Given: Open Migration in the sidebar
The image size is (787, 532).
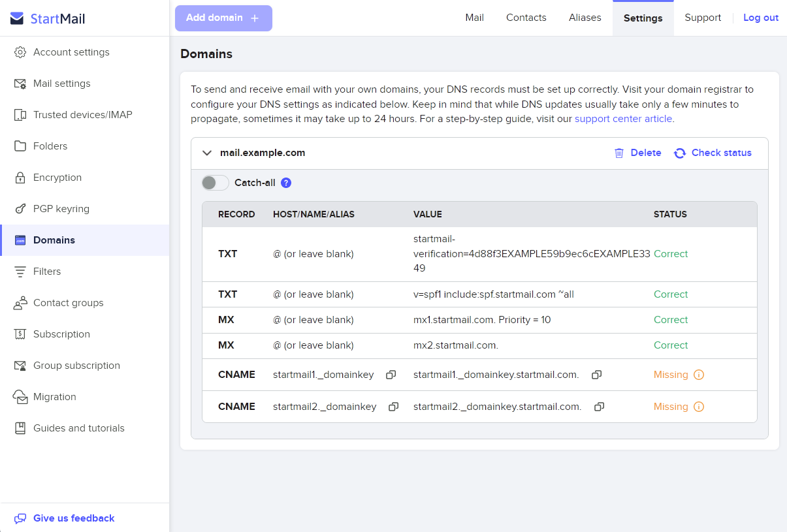Looking at the screenshot, I should [85, 397].
